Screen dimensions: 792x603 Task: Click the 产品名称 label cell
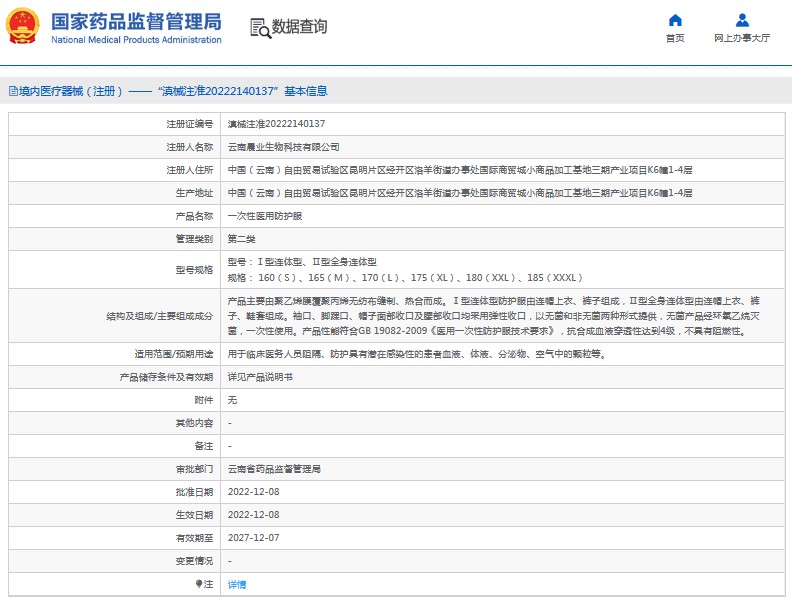115,216
